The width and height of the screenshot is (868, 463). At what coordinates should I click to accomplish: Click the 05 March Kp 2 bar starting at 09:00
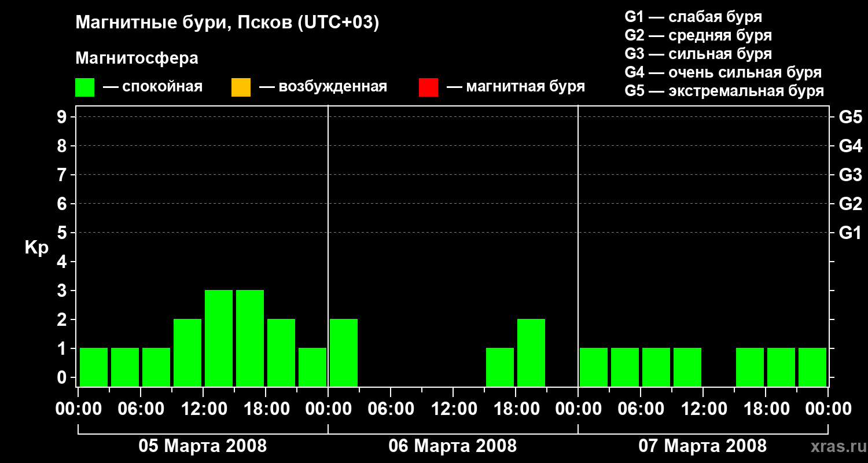pyautogui.click(x=187, y=352)
